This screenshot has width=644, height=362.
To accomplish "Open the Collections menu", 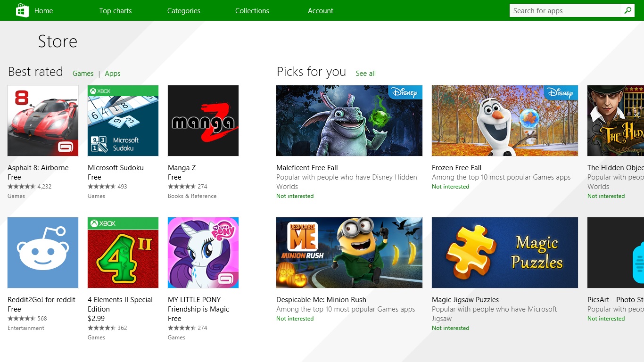I will point(252,10).
